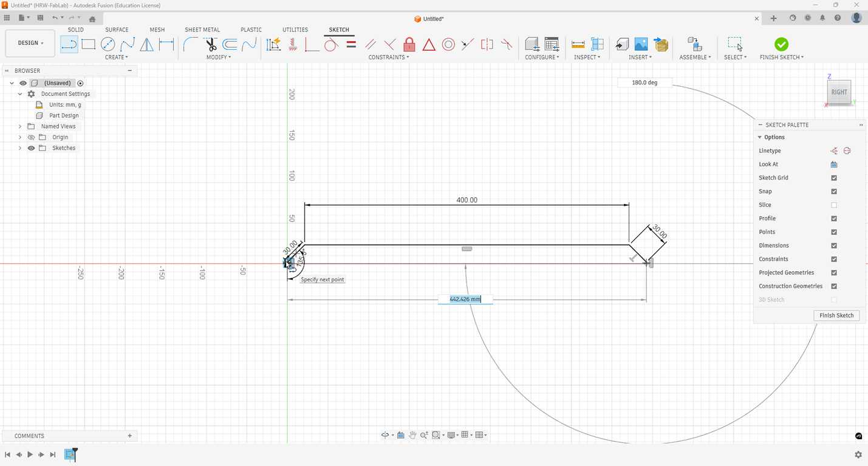Open the Change Parameters table tool
The image size is (868, 466).
coord(552,44)
